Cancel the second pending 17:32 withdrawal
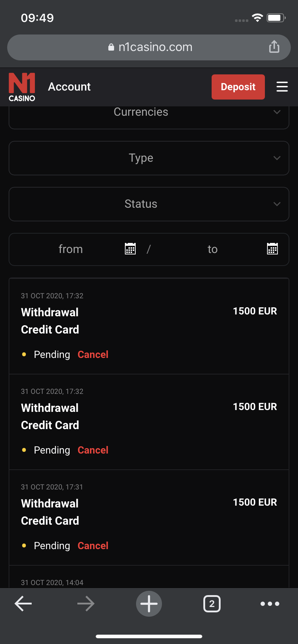298x644 pixels. pos(93,450)
